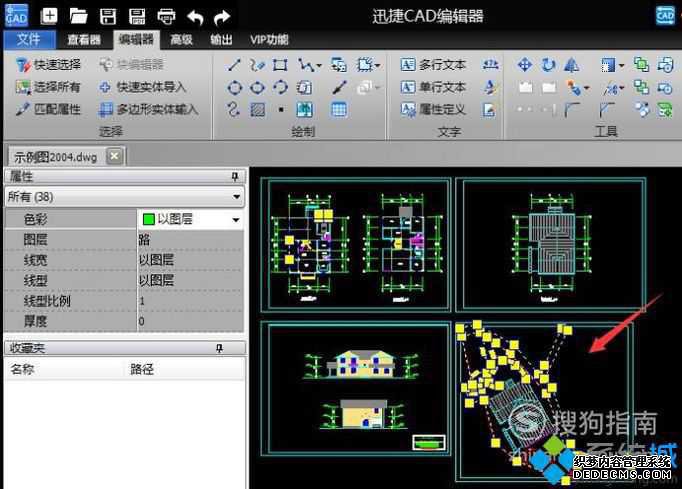682x489 pixels.
Task: Pin the 属性 panel
Action: pyautogui.click(x=235, y=176)
